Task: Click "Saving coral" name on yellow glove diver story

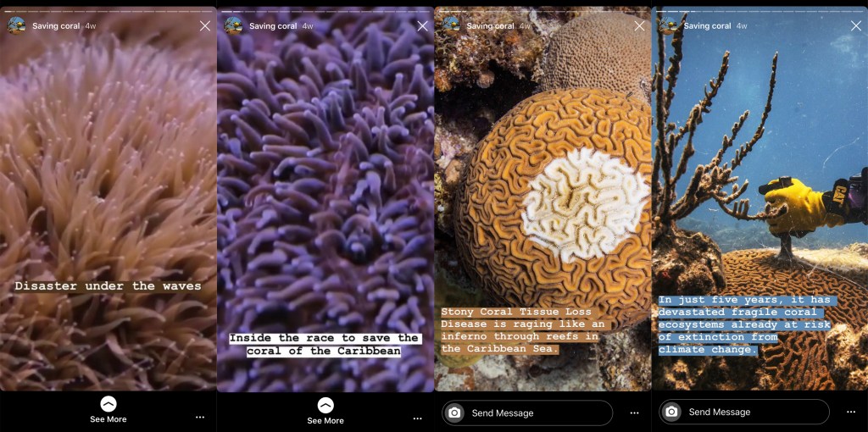Action: coord(707,26)
